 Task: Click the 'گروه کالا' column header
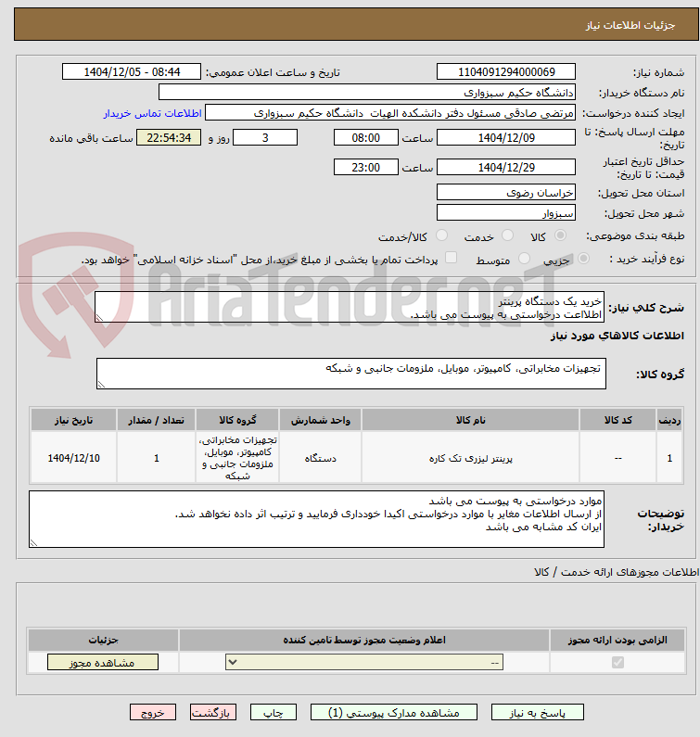237,420
